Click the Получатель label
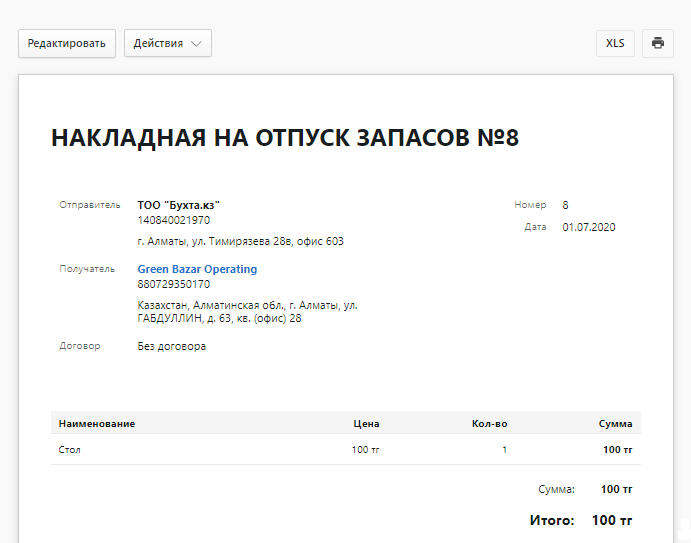This screenshot has height=543, width=691. pos(87,269)
